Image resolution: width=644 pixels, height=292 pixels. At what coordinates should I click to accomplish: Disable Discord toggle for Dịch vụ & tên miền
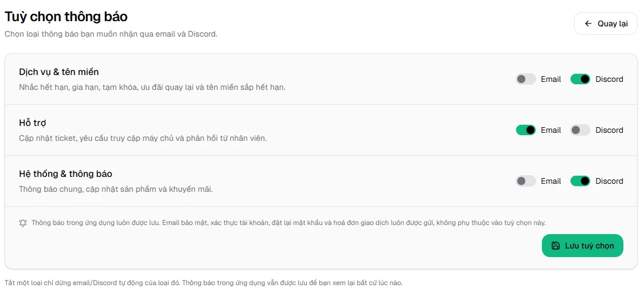(x=580, y=79)
